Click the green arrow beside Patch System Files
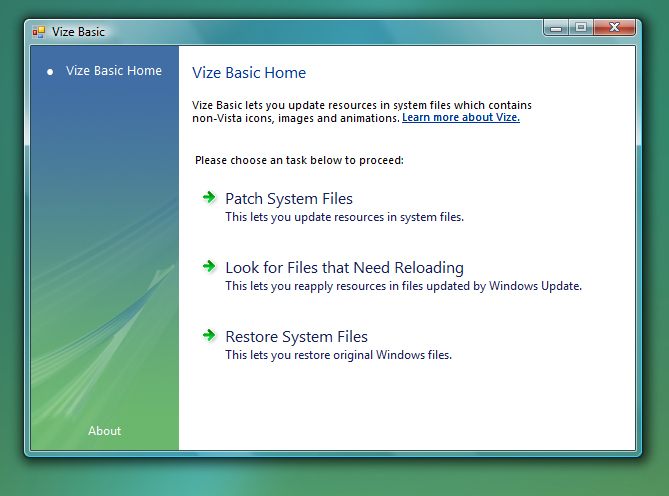This screenshot has width=669, height=496. (209, 197)
